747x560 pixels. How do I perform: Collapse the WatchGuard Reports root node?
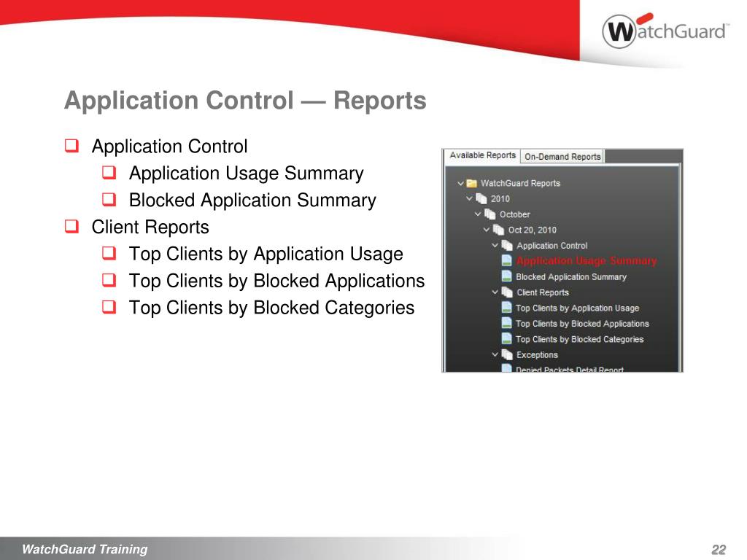click(460, 183)
